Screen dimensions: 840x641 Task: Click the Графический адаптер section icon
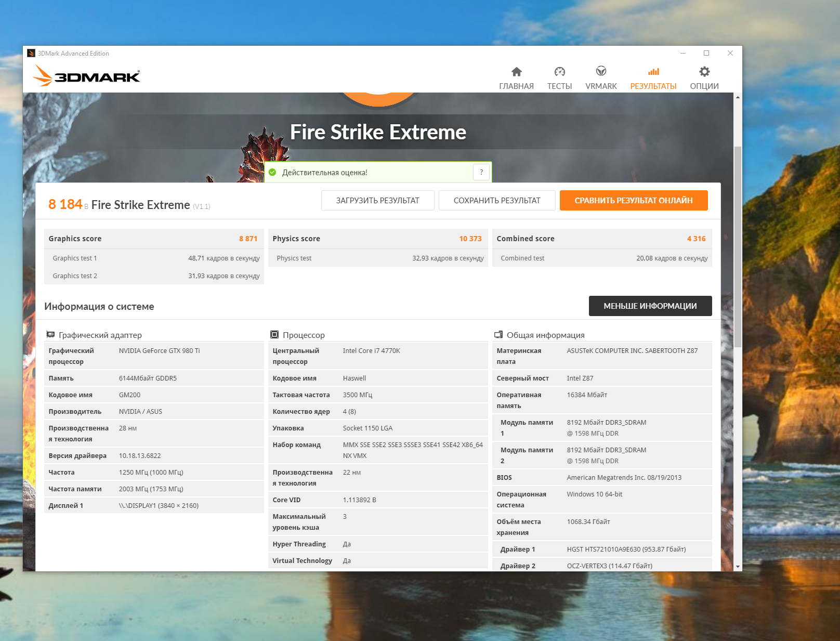[50, 335]
